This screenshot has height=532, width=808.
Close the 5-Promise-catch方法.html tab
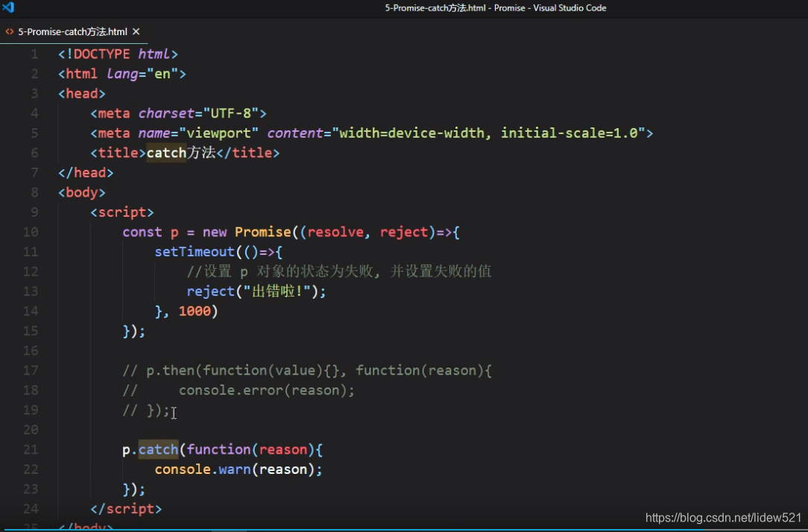coord(136,31)
